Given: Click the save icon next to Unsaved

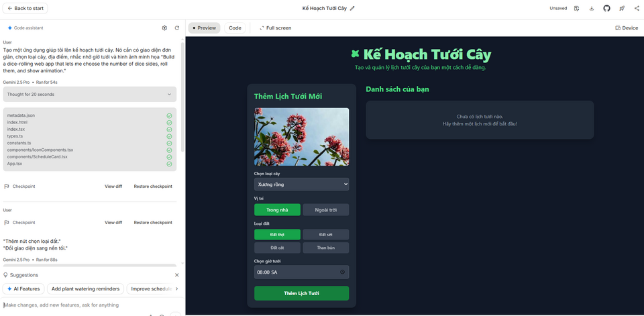Looking at the screenshot, I should pyautogui.click(x=577, y=8).
